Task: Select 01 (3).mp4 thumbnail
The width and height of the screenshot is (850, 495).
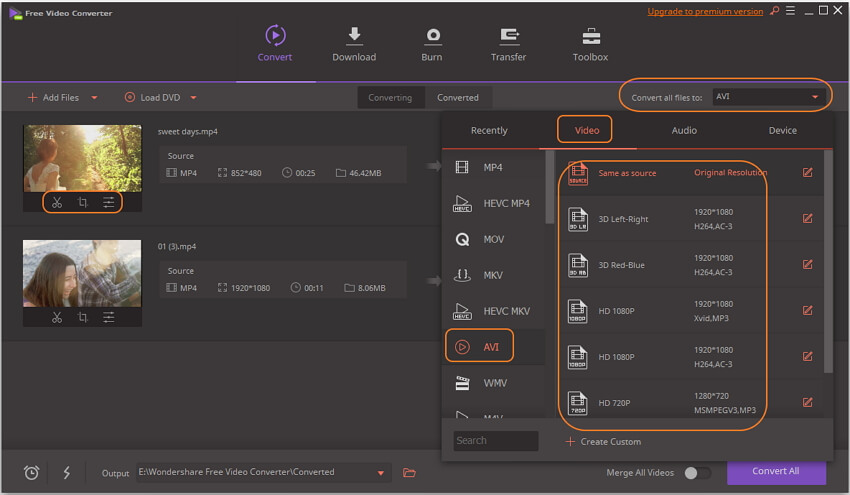Action: (x=82, y=273)
